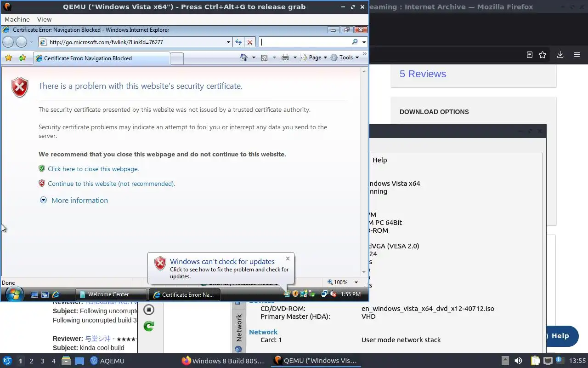588x368 pixels.
Task: Open a new blank tab in IE
Action: pos(177,58)
